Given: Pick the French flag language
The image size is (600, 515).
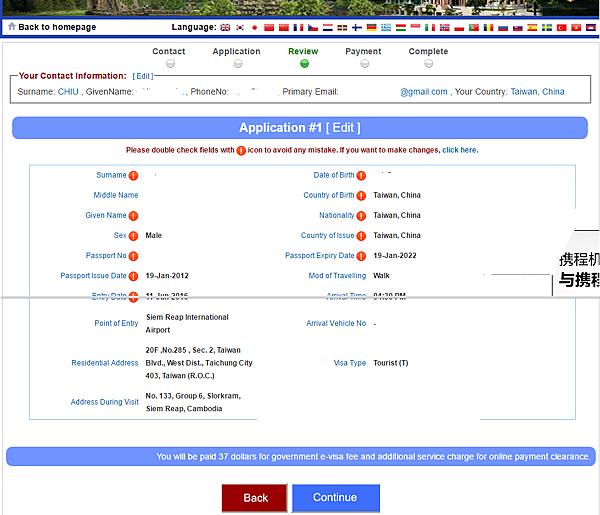Looking at the screenshot, I should click(x=298, y=28).
